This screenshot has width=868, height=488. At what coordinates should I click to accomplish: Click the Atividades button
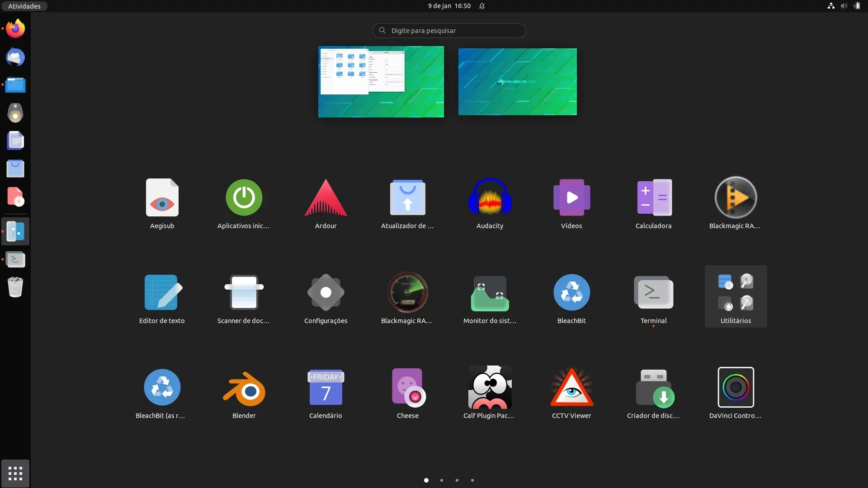pyautogui.click(x=24, y=6)
